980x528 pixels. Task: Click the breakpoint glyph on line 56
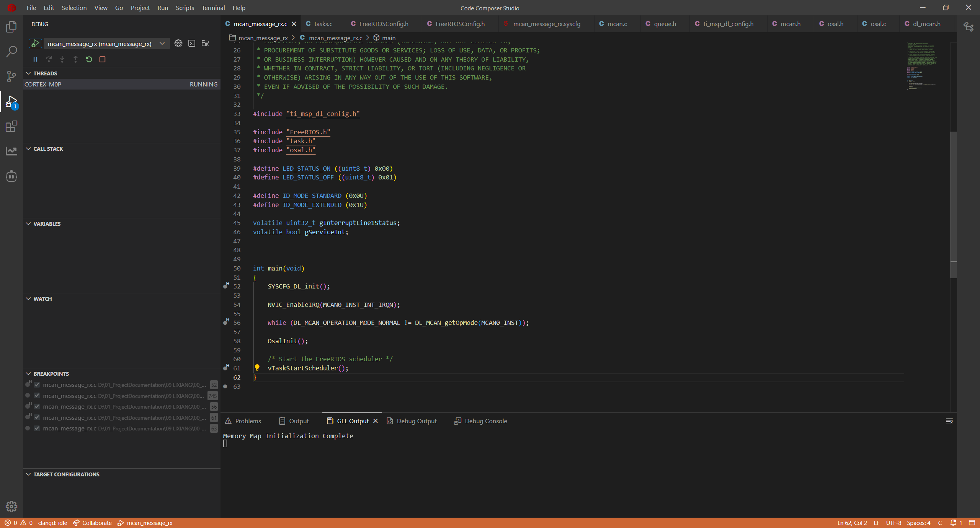226,322
